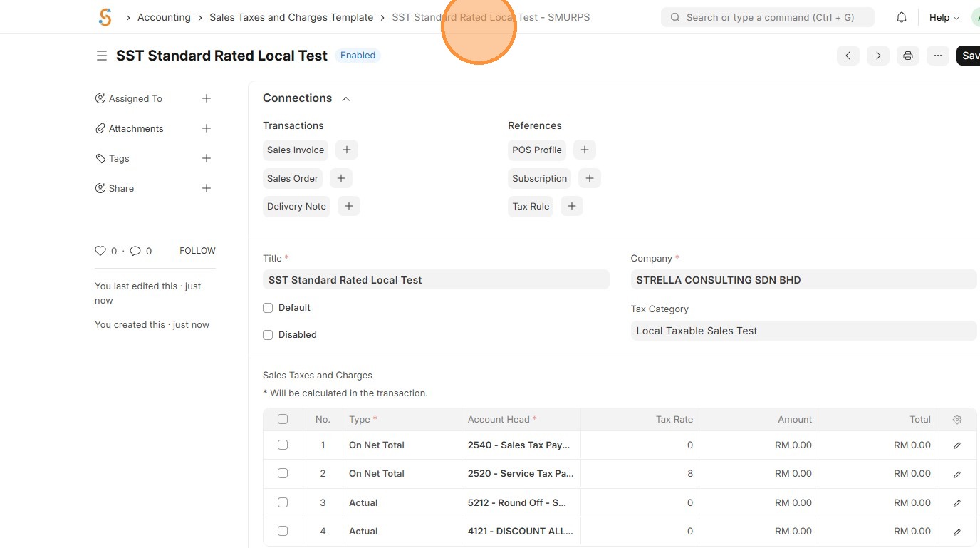This screenshot has height=548, width=980.
Task: Open the POS Profile reference link
Action: (x=537, y=150)
